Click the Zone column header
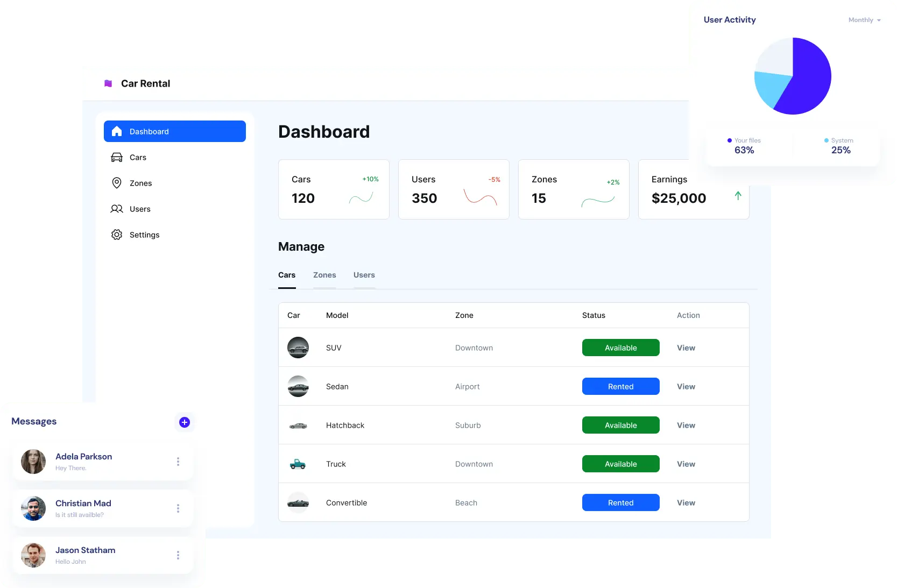Screen dimensions: 897x588 pyautogui.click(x=464, y=315)
